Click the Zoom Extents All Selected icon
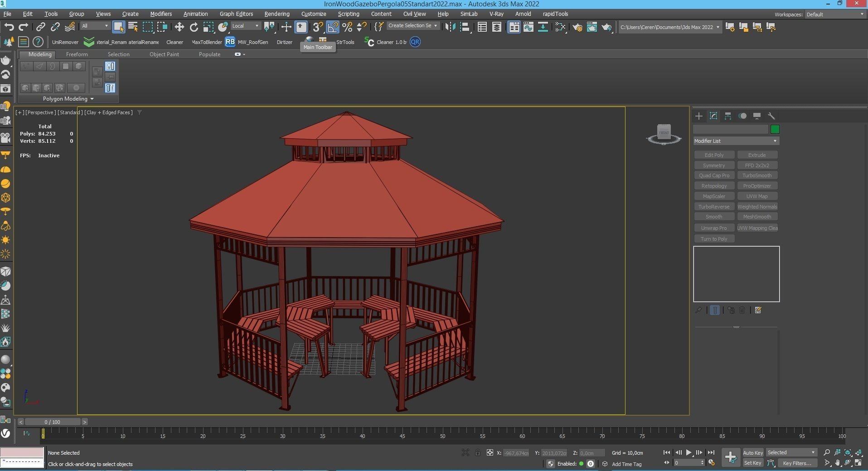Image resolution: width=868 pixels, height=471 pixels. point(859,452)
